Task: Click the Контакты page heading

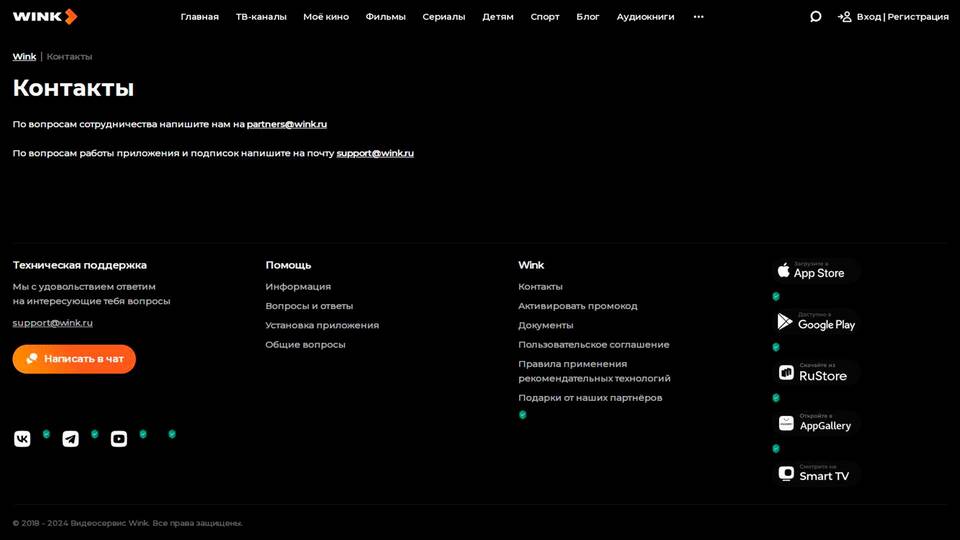Action: pyautogui.click(x=73, y=88)
